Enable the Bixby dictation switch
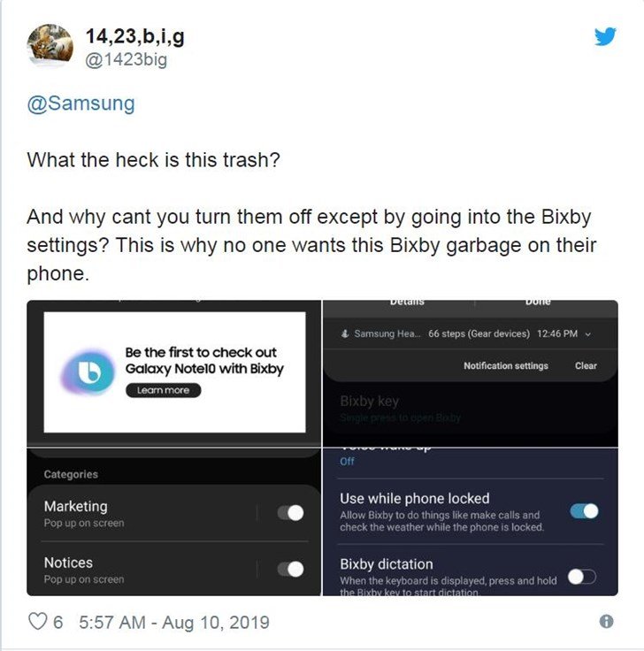The height and width of the screenshot is (651, 644). (x=582, y=577)
